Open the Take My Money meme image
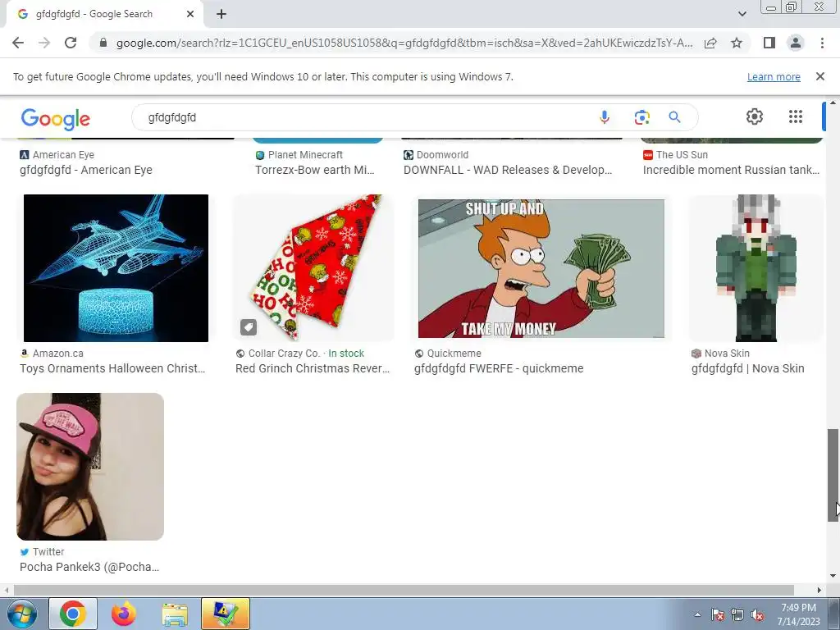The height and width of the screenshot is (630, 840). 541,268
